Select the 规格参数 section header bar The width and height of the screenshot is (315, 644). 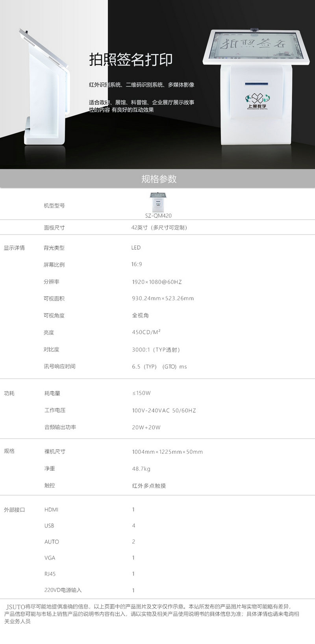coord(157,179)
